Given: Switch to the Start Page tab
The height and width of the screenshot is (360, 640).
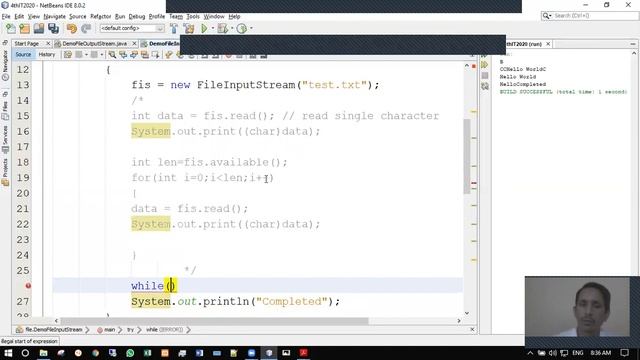Looking at the screenshot, I should coord(27,44).
